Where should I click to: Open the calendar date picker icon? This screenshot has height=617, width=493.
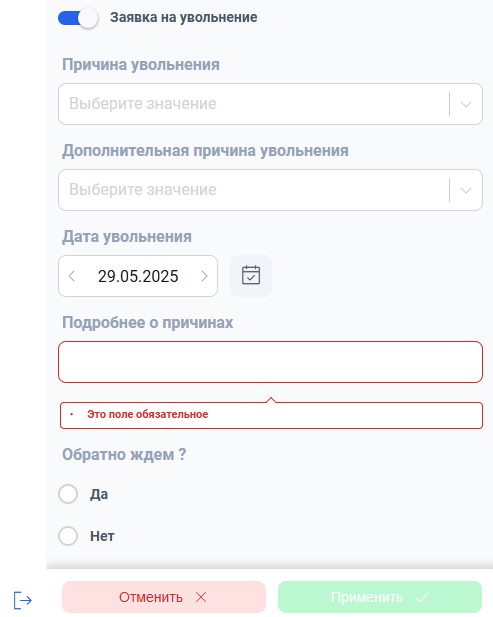251,276
